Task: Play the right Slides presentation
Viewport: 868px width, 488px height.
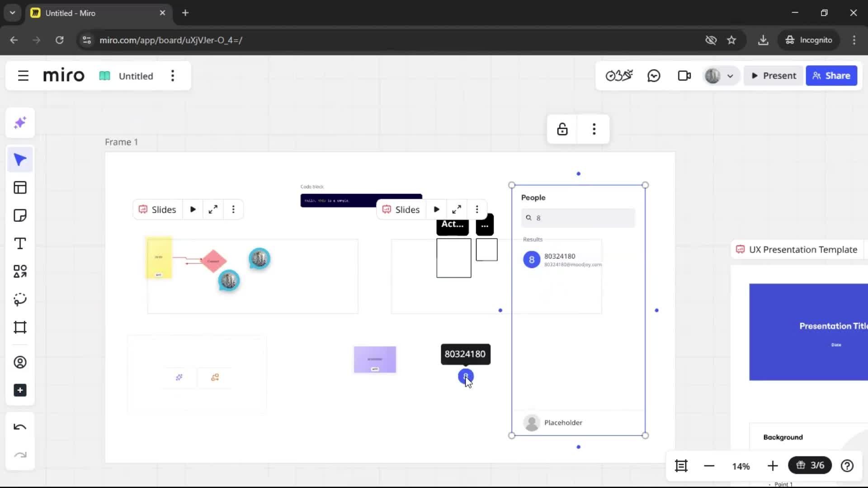Action: coord(437,210)
